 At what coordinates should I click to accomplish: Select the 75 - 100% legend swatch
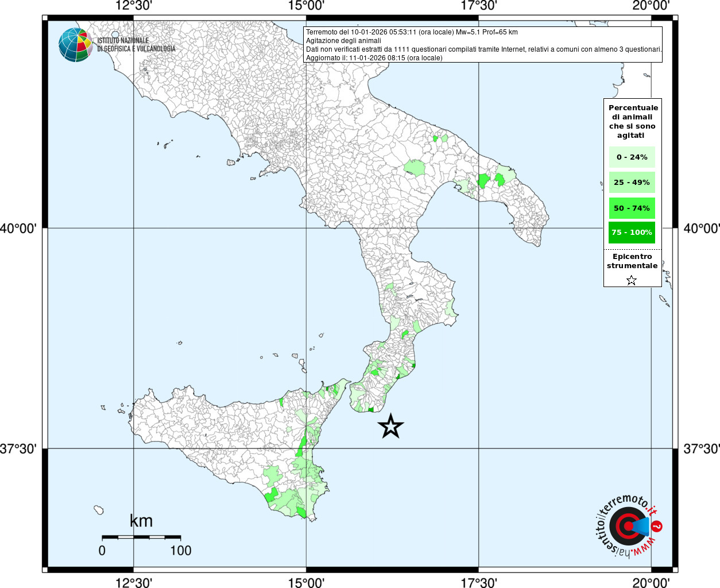(x=632, y=233)
